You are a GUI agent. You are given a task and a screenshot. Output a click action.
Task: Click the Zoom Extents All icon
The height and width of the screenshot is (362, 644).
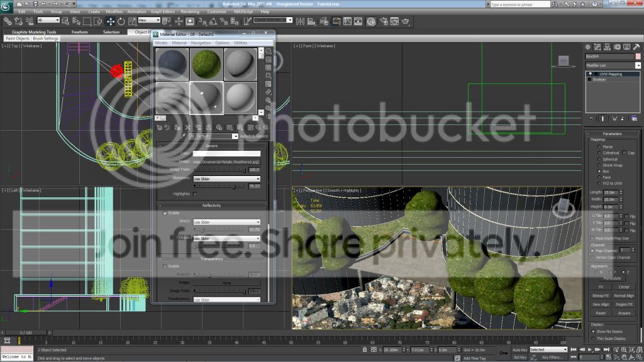pyautogui.click(x=640, y=349)
